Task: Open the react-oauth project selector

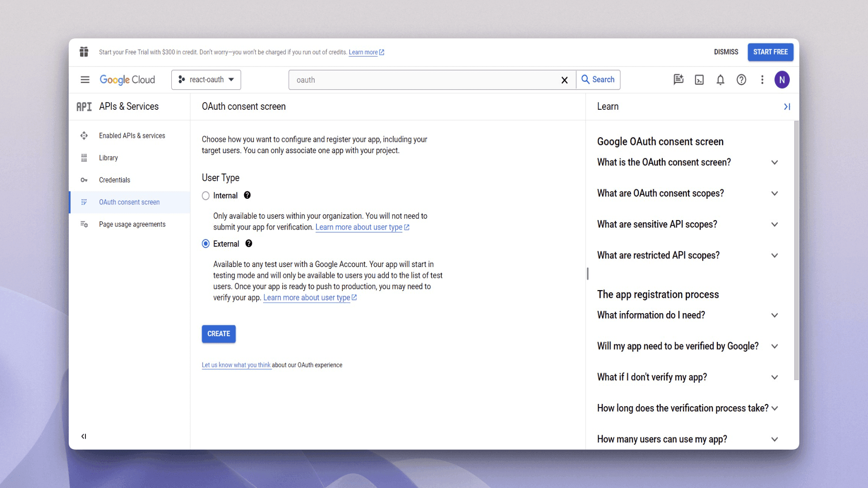Action: pyautogui.click(x=206, y=80)
